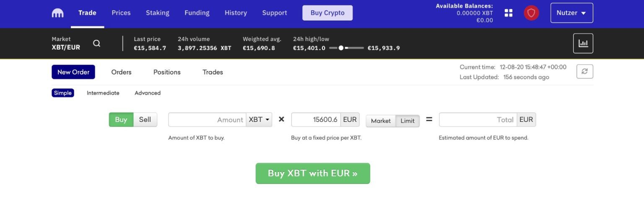Open the Staking menu item

[x=158, y=13]
